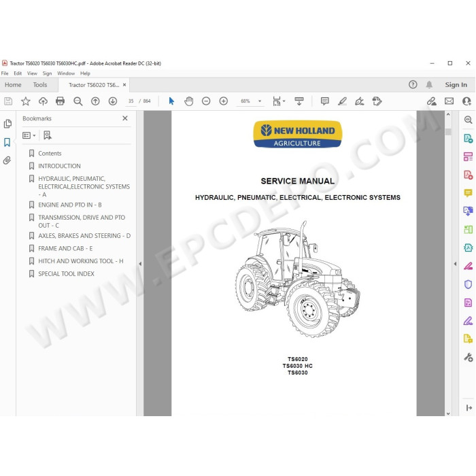Open the Window menu
Image resolution: width=476 pixels, height=476 pixels.
(66, 73)
